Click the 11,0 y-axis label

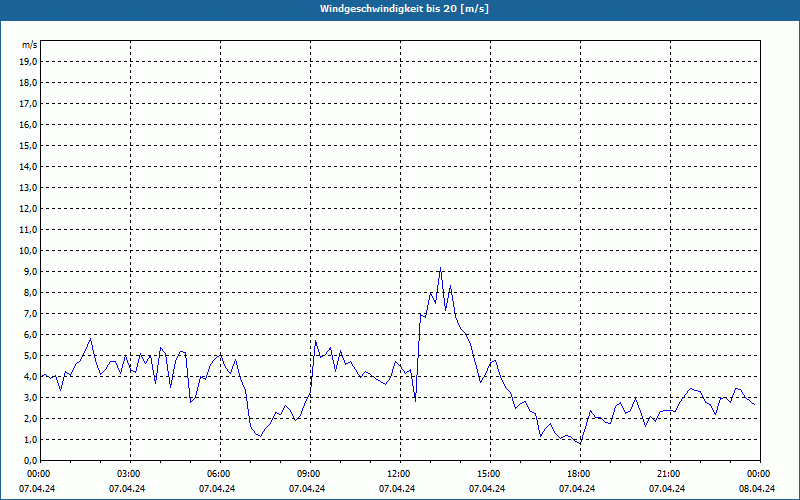pos(28,230)
